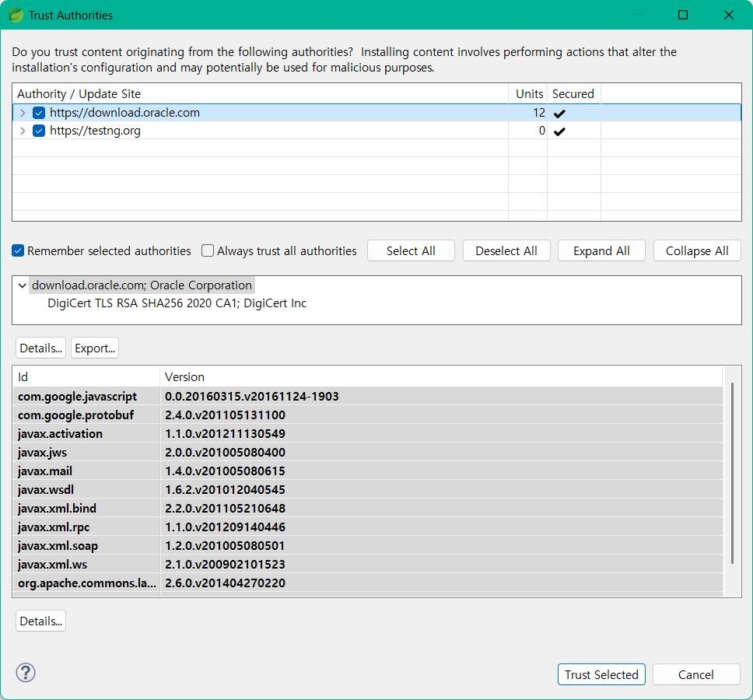The height and width of the screenshot is (700, 753).
Task: Open Details below the Id/Version table
Action: tap(40, 621)
